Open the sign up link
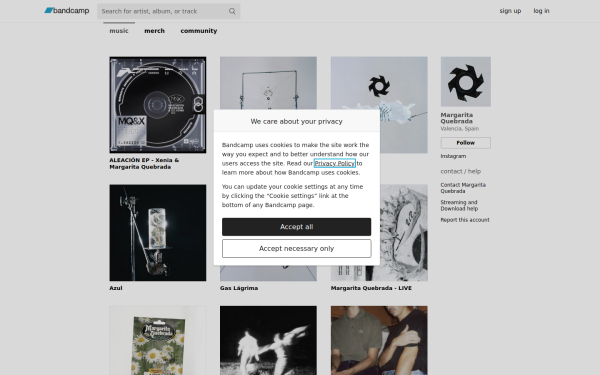The height and width of the screenshot is (375, 600). [510, 11]
